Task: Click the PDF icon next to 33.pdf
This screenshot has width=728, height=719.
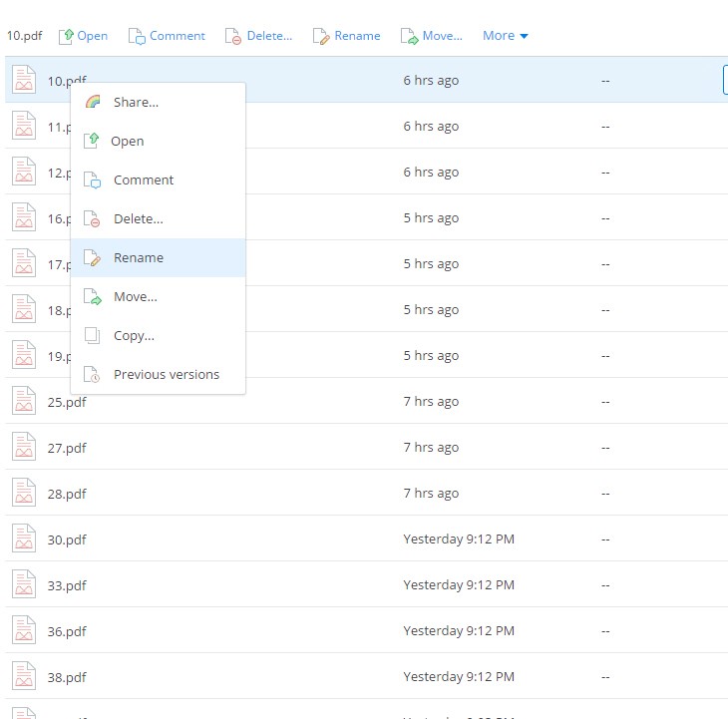Action: [x=24, y=584]
